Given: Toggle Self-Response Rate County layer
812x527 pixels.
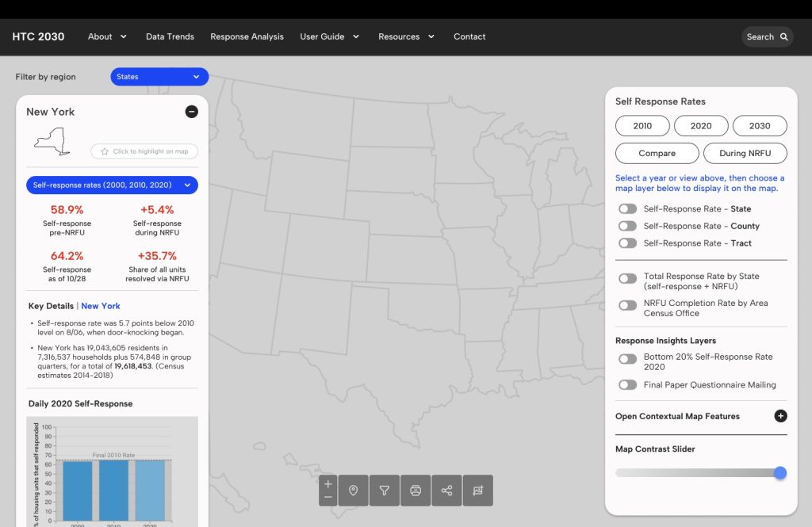Looking at the screenshot, I should click(627, 227).
